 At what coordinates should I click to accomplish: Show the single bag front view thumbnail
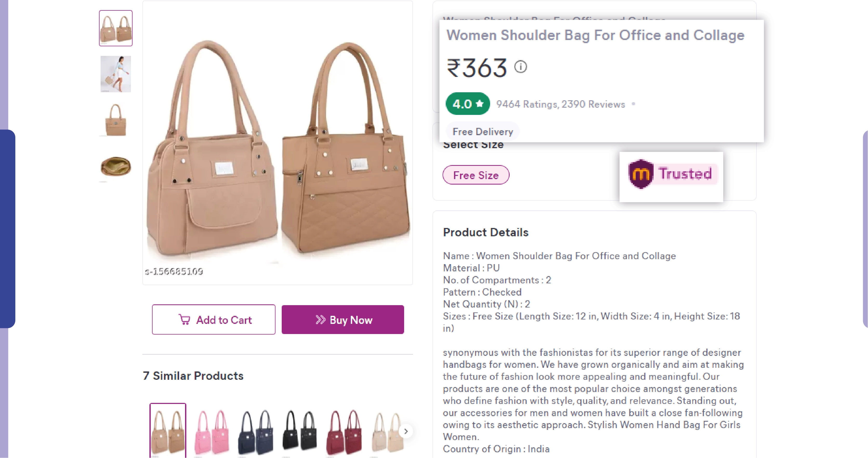click(x=116, y=120)
